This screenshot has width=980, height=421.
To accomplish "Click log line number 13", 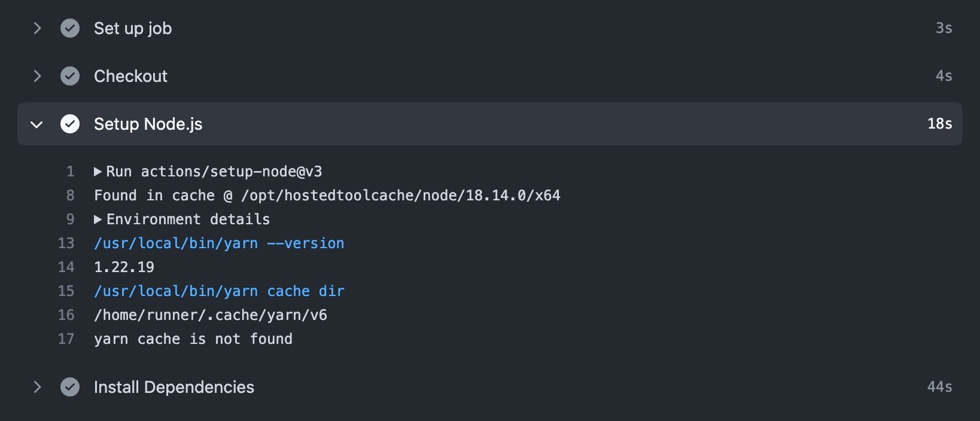I will coord(66,243).
